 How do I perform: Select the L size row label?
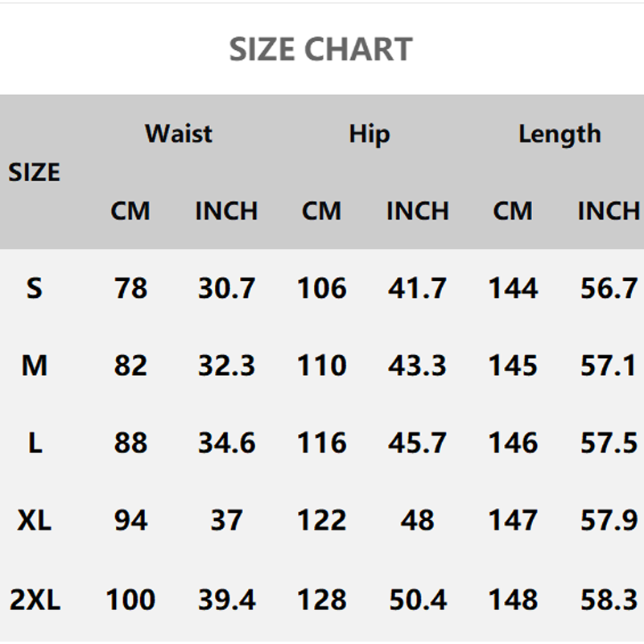[x=34, y=443]
